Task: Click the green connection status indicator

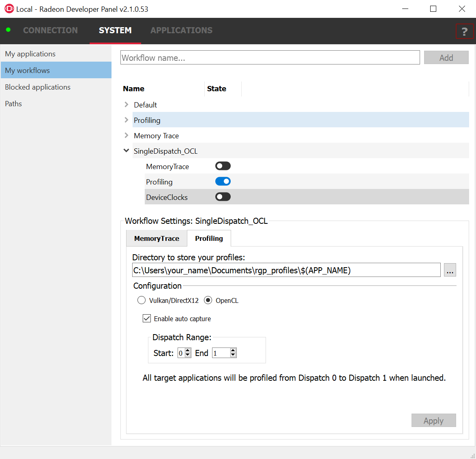Action: (9, 30)
